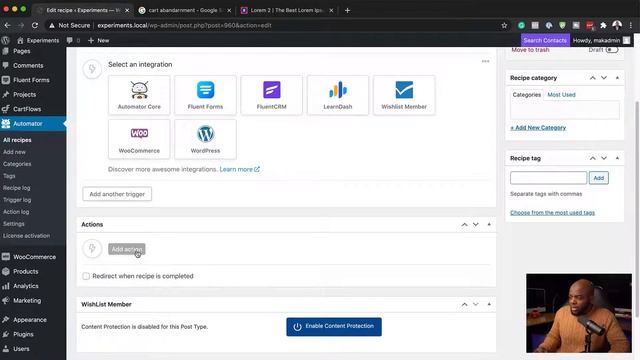Click New in the admin bar

tap(98, 40)
